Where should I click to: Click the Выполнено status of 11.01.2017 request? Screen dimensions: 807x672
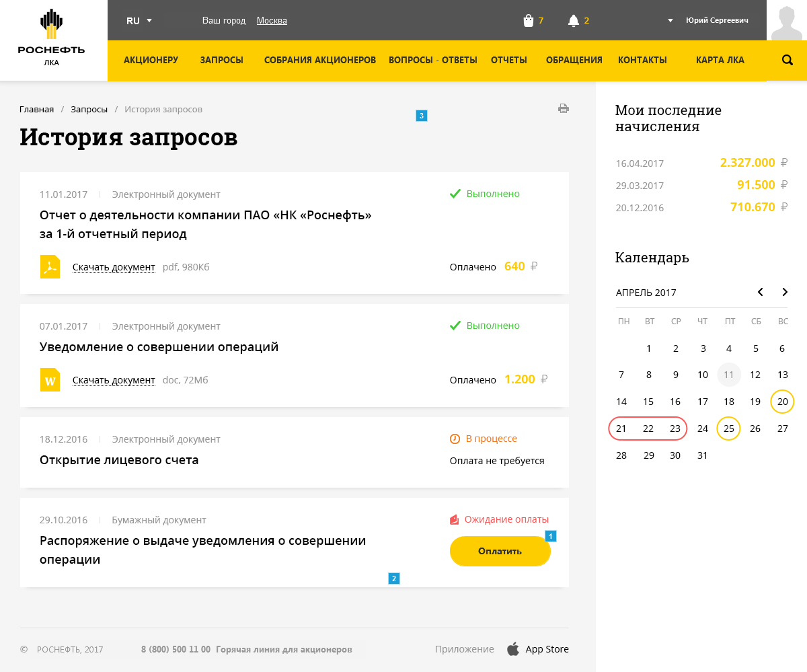[493, 194]
